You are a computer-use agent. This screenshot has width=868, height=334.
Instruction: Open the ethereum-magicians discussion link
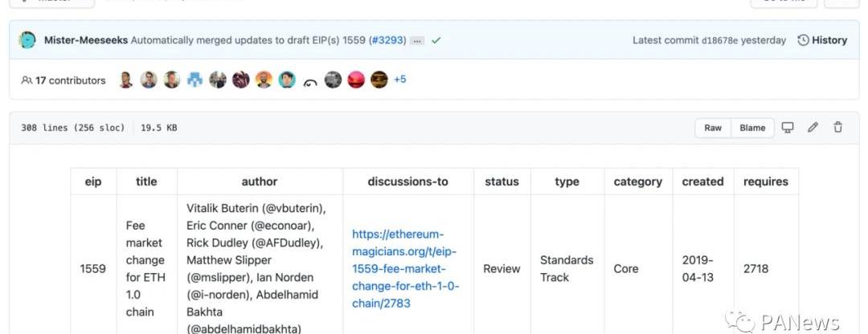(405, 268)
